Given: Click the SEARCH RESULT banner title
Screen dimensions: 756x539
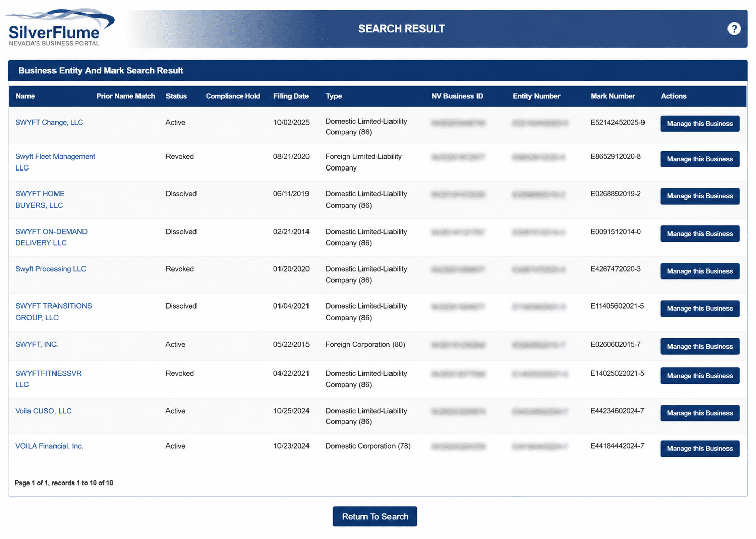Looking at the screenshot, I should [x=402, y=29].
